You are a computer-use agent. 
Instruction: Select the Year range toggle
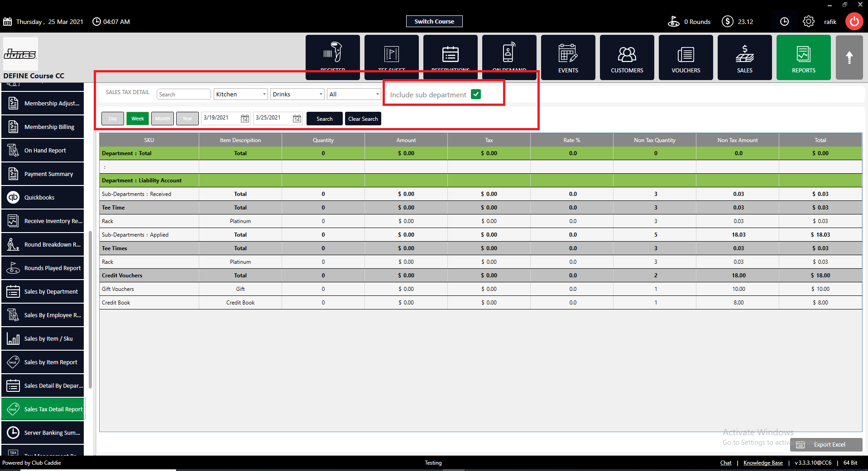tap(187, 119)
